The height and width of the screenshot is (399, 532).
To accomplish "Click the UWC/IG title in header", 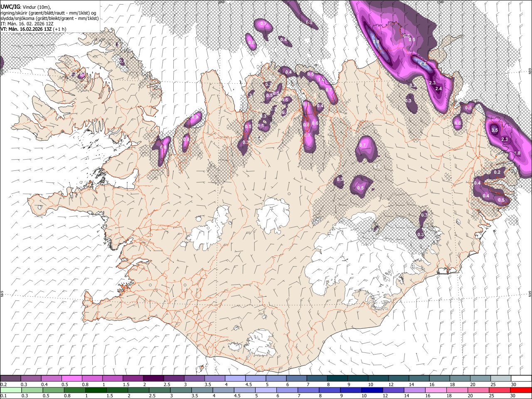I will [x=10, y=7].
